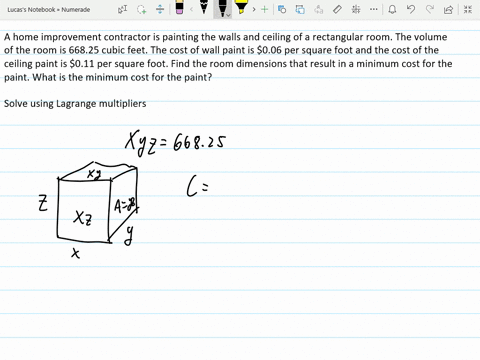480x360 pixels.
Task: Select the first black pen
Action: (x=204, y=7)
